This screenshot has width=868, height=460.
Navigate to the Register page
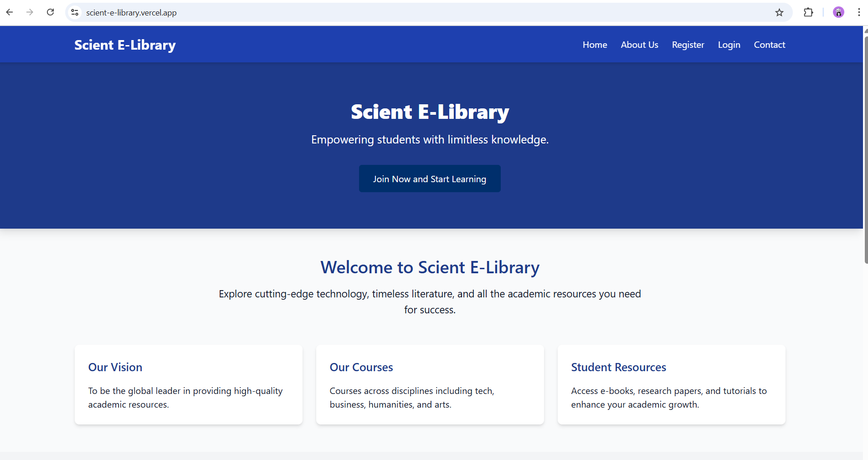688,45
